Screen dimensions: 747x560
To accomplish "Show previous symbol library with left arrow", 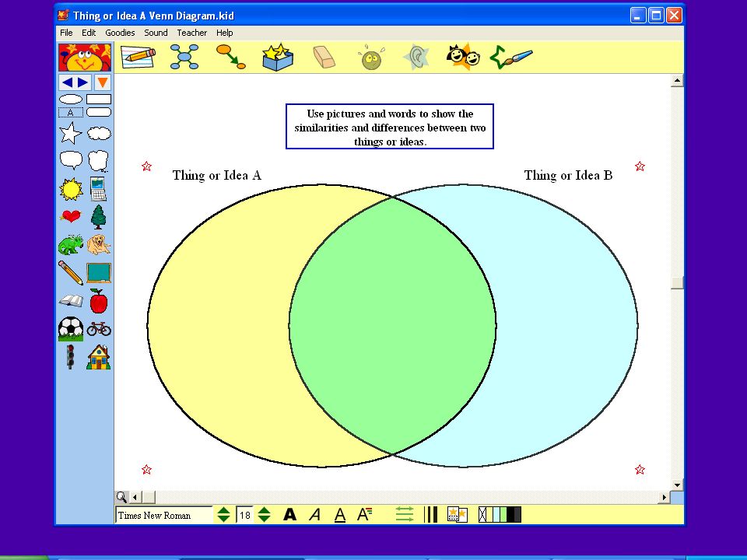I will point(67,82).
